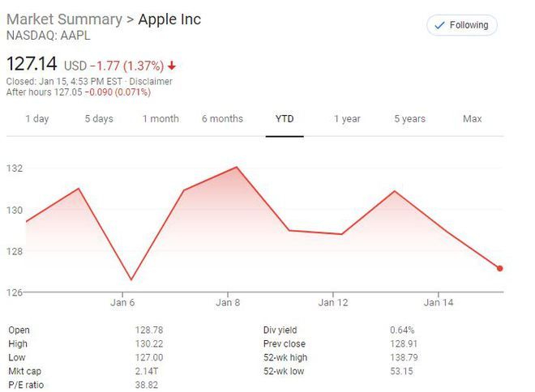The width and height of the screenshot is (535, 392).
Task: Click the Jan 8 peak on the chart
Action: pos(237,168)
